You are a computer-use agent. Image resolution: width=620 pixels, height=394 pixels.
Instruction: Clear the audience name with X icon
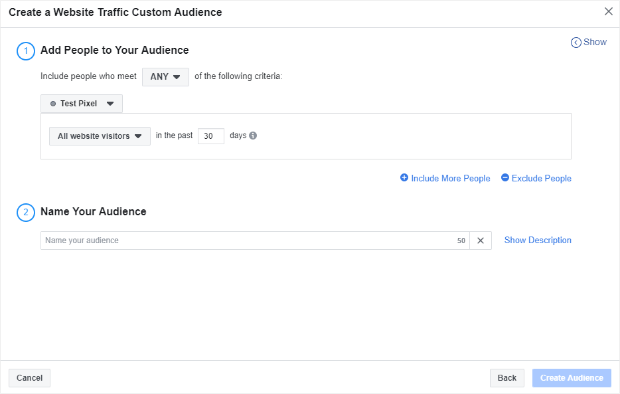point(480,241)
